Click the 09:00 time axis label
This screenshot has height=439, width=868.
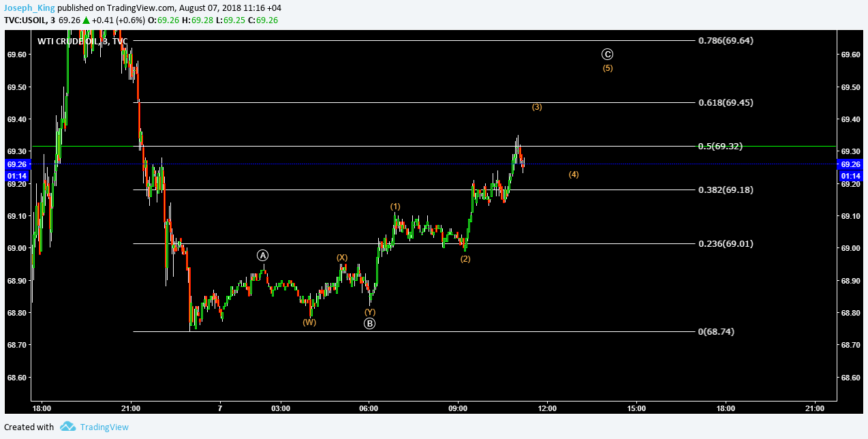pyautogui.click(x=458, y=408)
